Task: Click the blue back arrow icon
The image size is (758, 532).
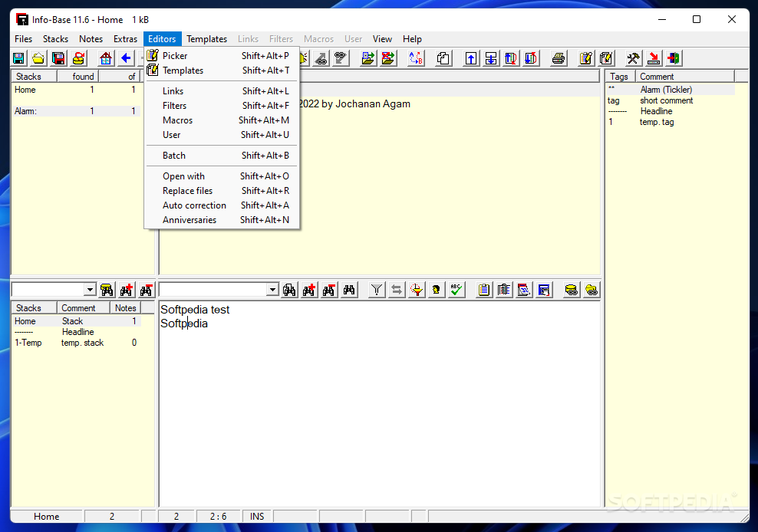Action: (126, 58)
